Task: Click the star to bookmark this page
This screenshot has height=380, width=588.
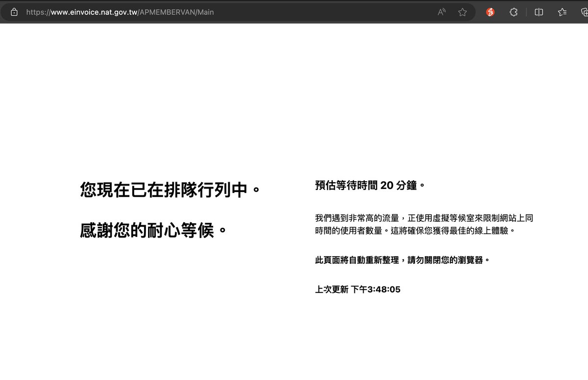Action: click(x=463, y=12)
